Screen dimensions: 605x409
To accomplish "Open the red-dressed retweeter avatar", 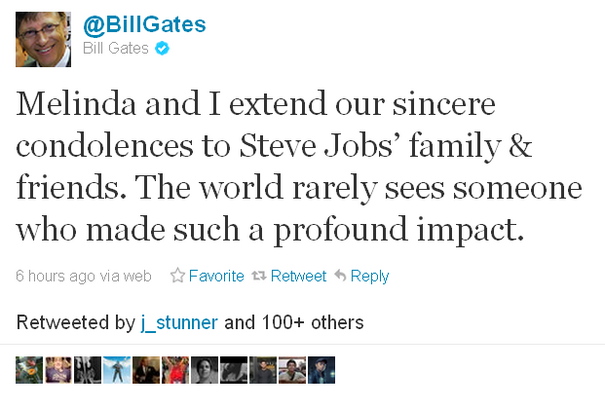I will [x=175, y=370].
